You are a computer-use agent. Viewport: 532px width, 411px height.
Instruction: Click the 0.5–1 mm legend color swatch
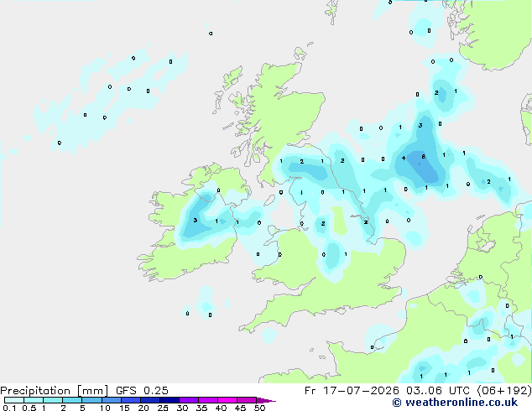coord(34,400)
